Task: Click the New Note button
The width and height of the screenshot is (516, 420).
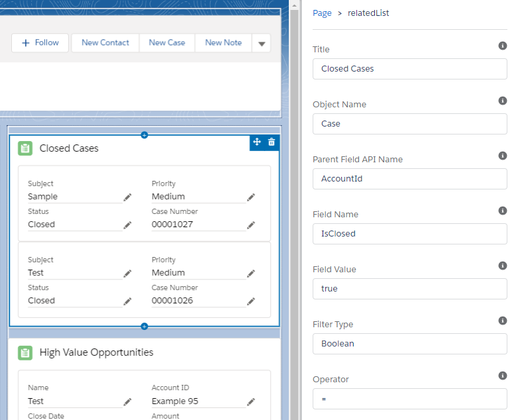Action: (223, 43)
